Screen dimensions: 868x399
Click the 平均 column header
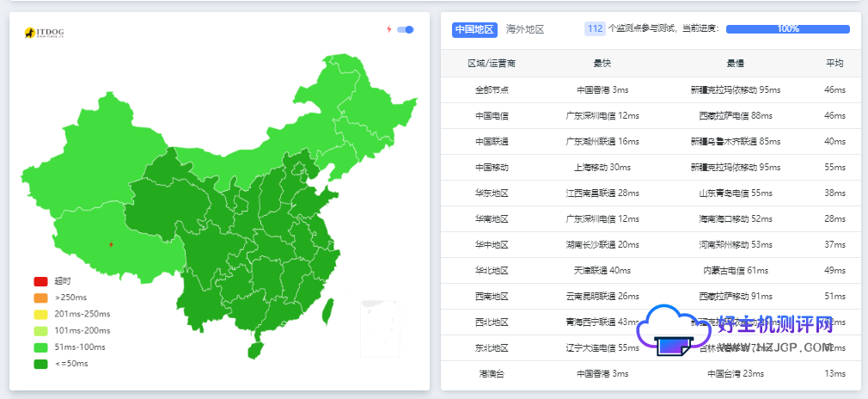click(x=834, y=64)
